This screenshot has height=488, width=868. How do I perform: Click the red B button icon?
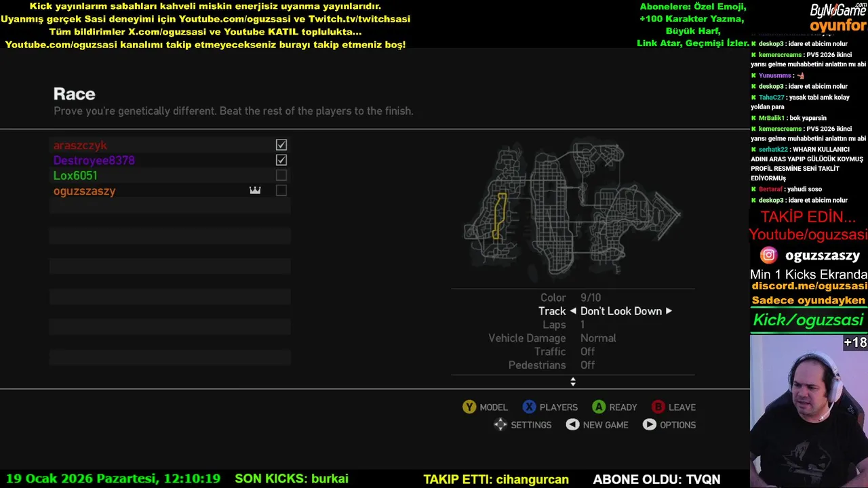(658, 407)
